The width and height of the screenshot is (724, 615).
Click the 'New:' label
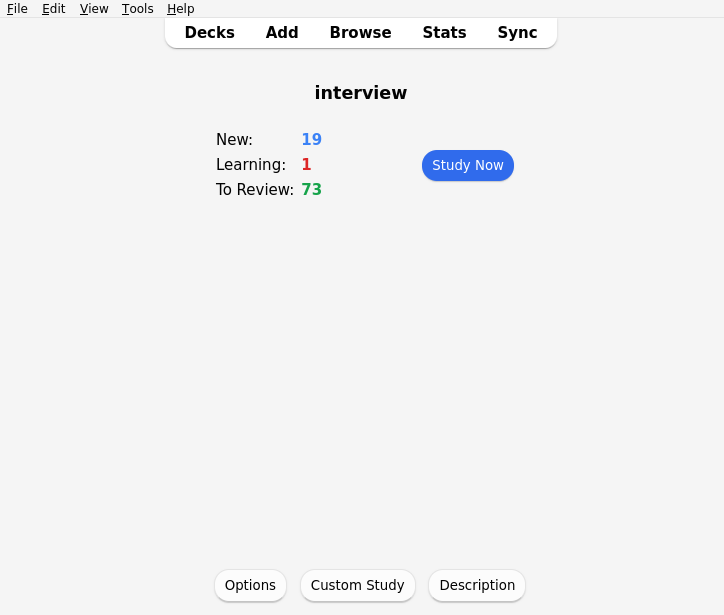tap(235, 139)
